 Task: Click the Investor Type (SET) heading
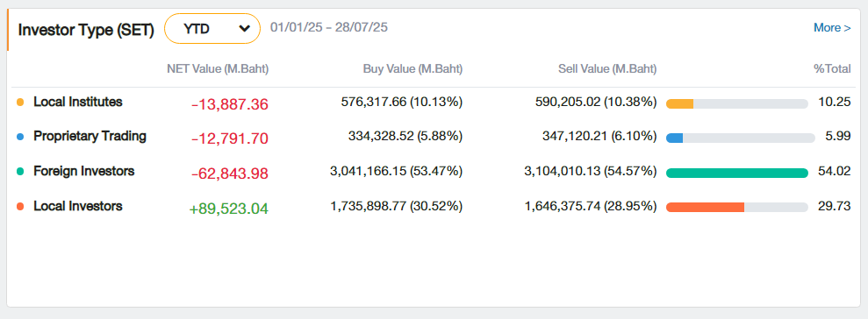pyautogui.click(x=86, y=30)
